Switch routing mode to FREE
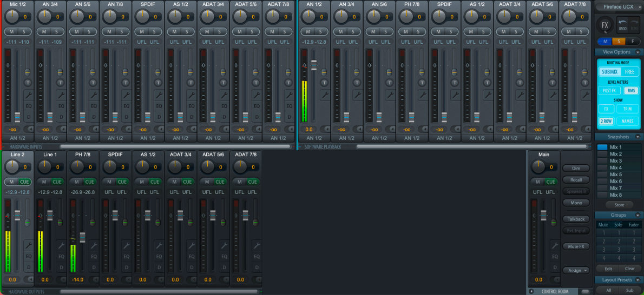Viewport: 644px width, 295px height. click(x=629, y=71)
